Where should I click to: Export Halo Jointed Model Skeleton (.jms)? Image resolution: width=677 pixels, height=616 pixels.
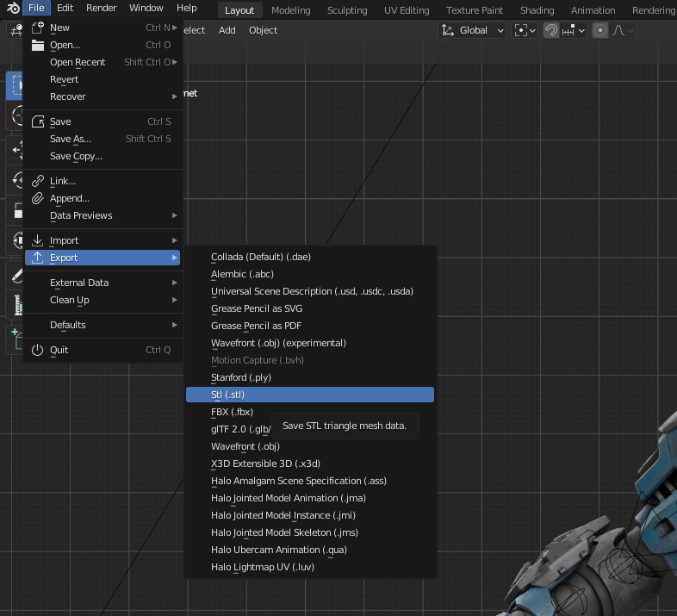pos(310,533)
